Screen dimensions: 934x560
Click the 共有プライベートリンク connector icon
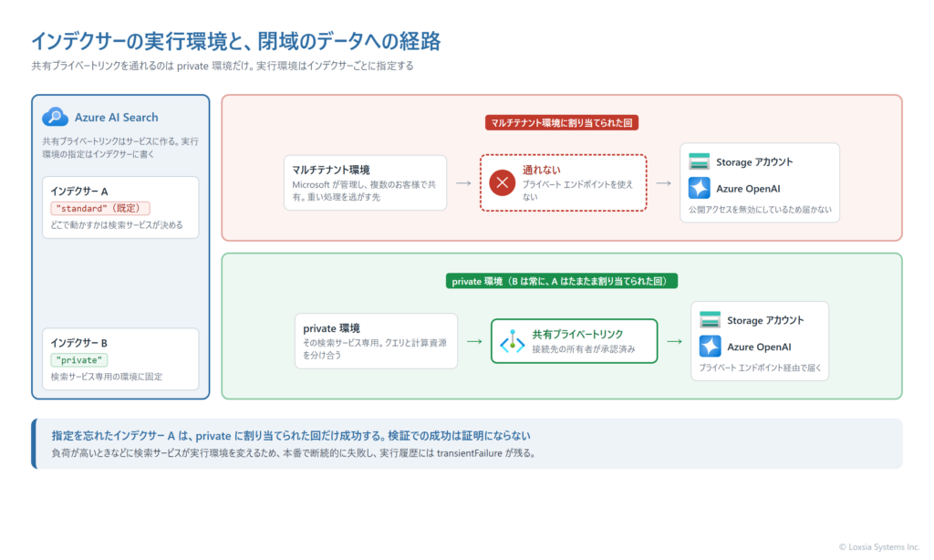[x=513, y=341]
